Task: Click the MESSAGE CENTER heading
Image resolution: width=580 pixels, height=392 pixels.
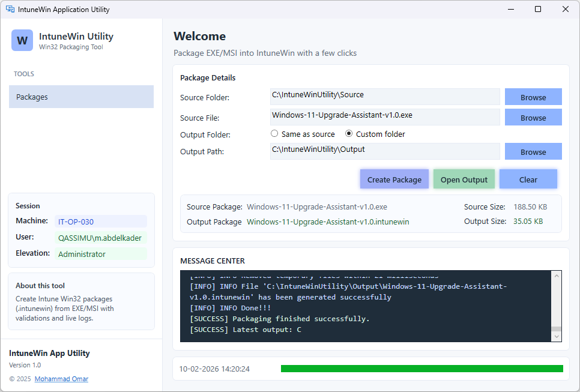Action: pyautogui.click(x=213, y=261)
